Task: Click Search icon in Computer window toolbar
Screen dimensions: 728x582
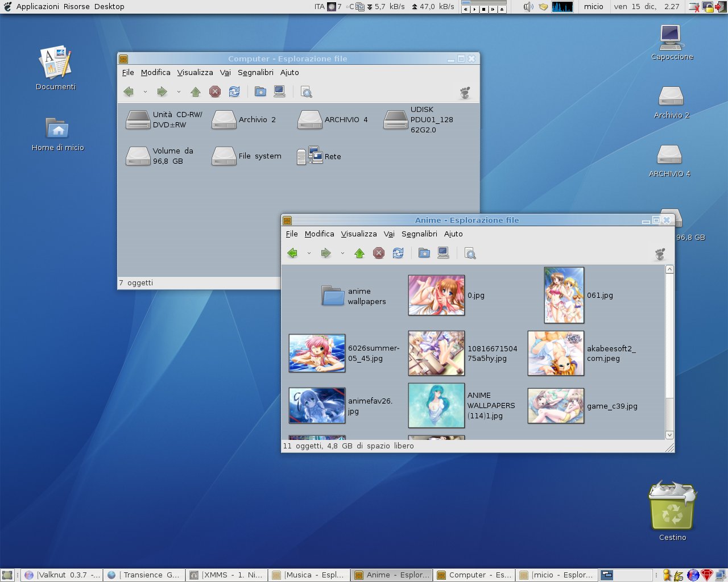Action: [x=306, y=92]
